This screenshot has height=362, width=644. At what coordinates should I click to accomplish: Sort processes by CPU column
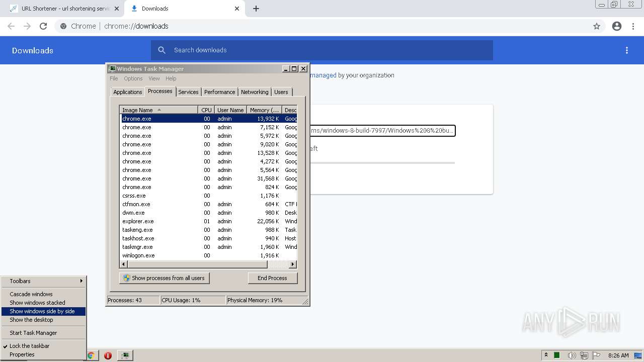[x=206, y=110]
